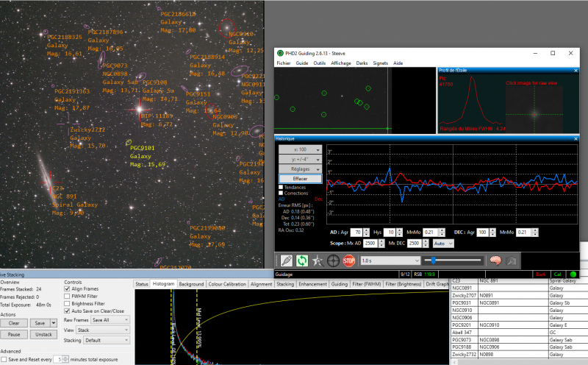
Task: Switch to Filter (FWHM) tab
Action: click(x=366, y=284)
